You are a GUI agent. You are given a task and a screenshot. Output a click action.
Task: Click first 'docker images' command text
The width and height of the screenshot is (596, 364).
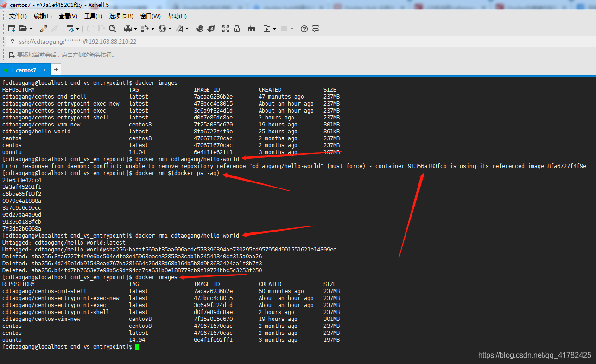(x=157, y=83)
